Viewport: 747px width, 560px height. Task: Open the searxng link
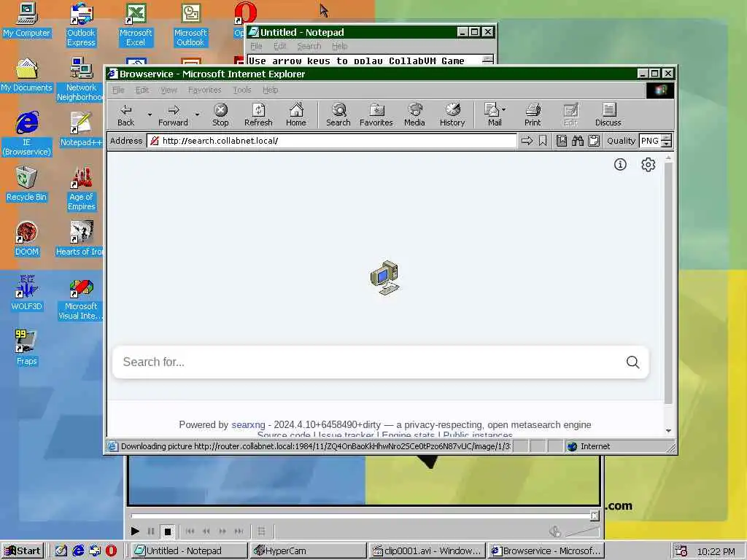tap(248, 425)
